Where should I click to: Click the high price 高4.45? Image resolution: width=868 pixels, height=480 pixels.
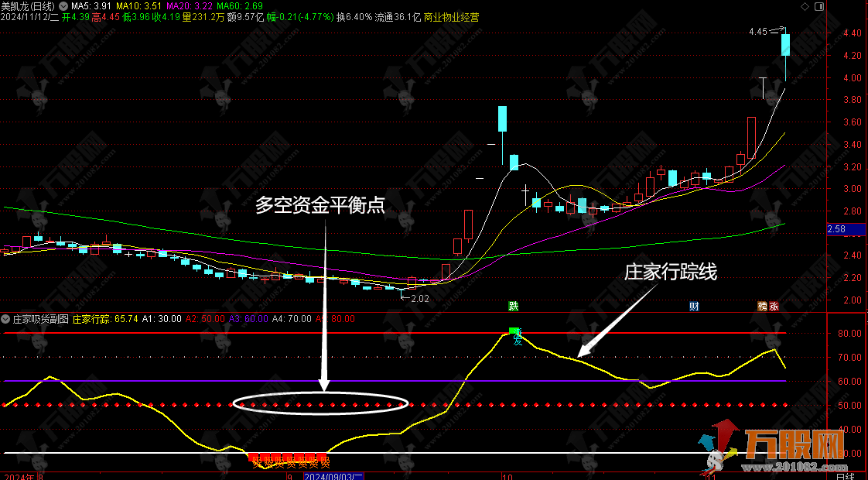[106, 17]
